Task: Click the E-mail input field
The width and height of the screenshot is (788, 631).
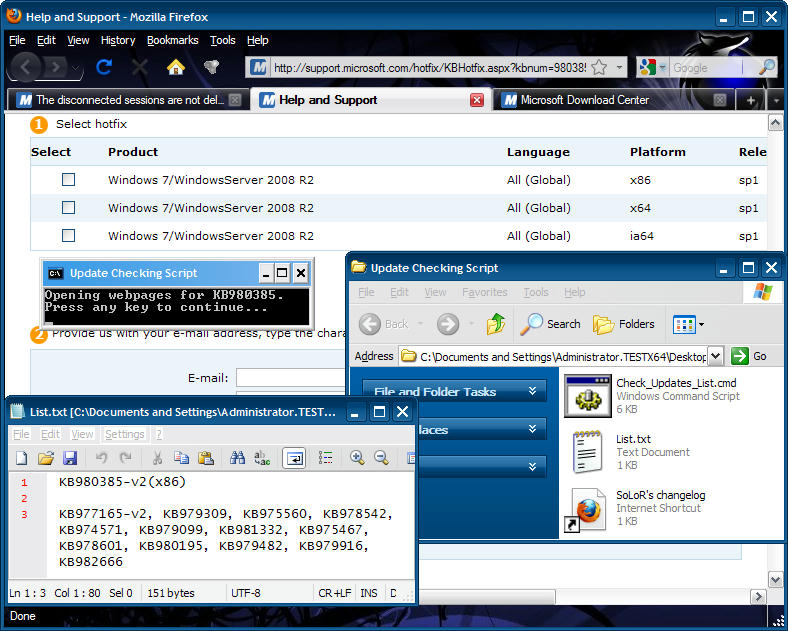Action: click(291, 378)
